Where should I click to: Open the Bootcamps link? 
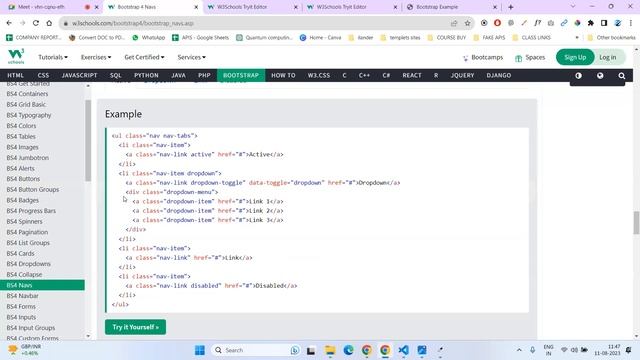(x=483, y=58)
